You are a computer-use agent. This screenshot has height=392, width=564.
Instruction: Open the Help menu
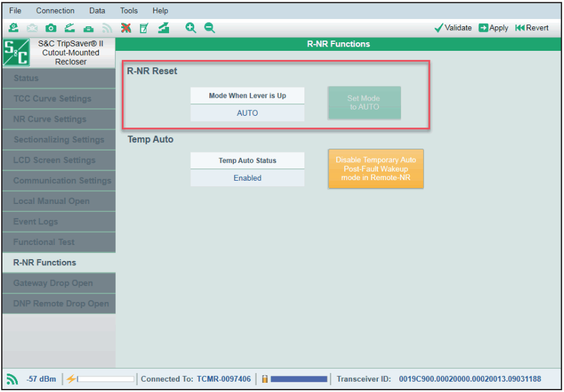[x=160, y=11]
